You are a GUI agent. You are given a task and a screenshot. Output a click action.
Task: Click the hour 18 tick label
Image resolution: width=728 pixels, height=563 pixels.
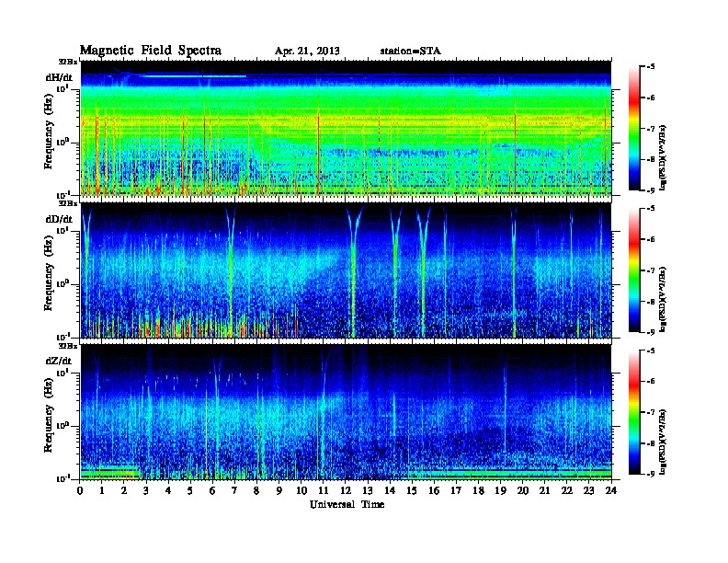pos(479,490)
